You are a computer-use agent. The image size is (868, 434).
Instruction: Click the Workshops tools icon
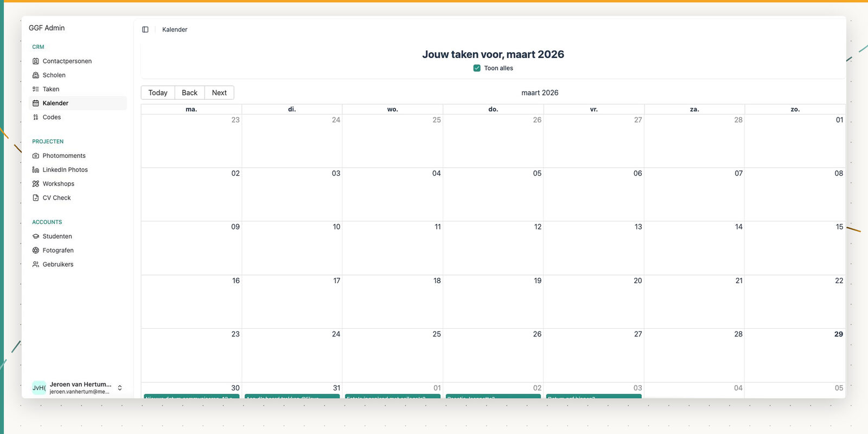[x=36, y=184]
